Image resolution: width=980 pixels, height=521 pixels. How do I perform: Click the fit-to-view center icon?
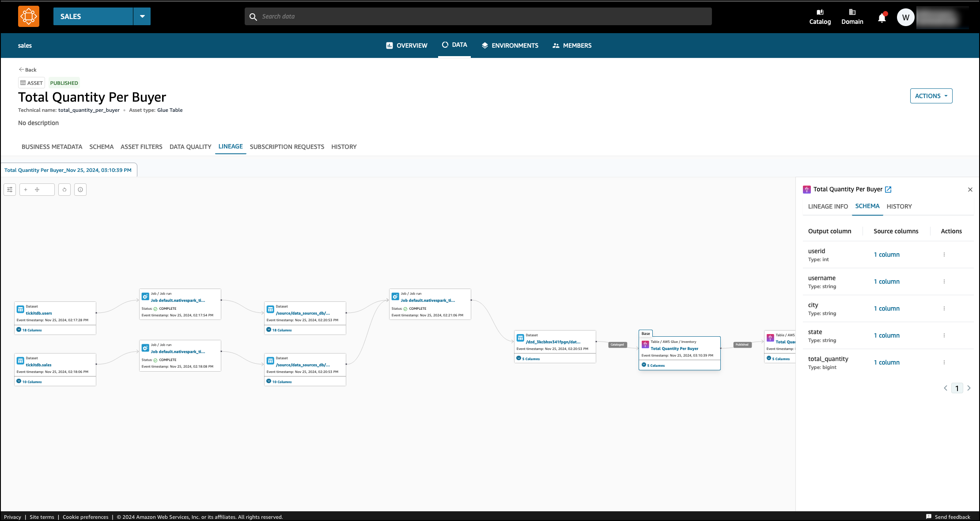(37, 190)
